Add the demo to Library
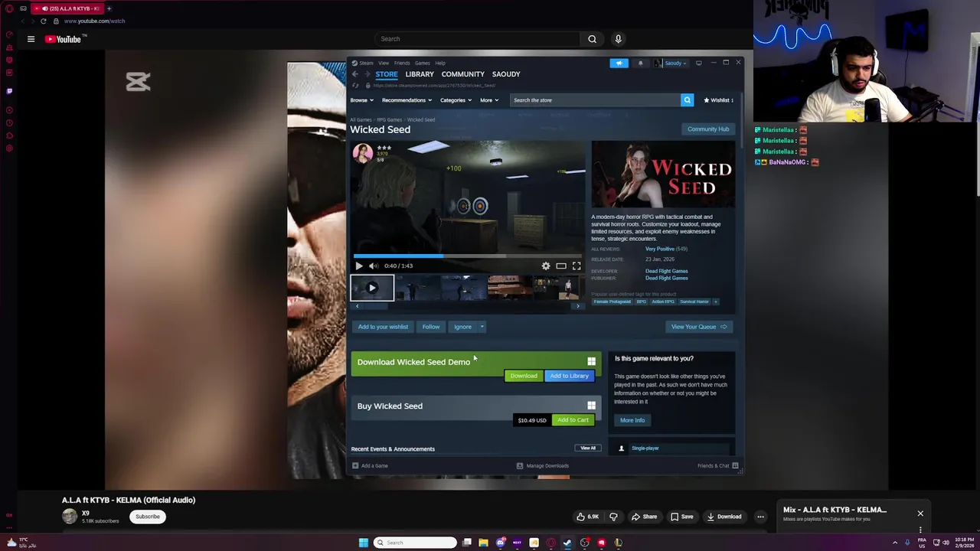This screenshot has width=980, height=551. (x=570, y=376)
